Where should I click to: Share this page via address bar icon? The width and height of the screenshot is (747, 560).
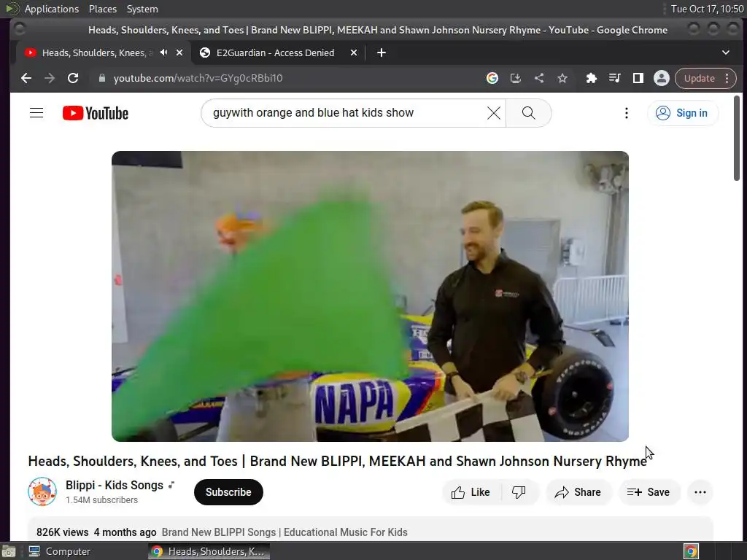coord(539,78)
